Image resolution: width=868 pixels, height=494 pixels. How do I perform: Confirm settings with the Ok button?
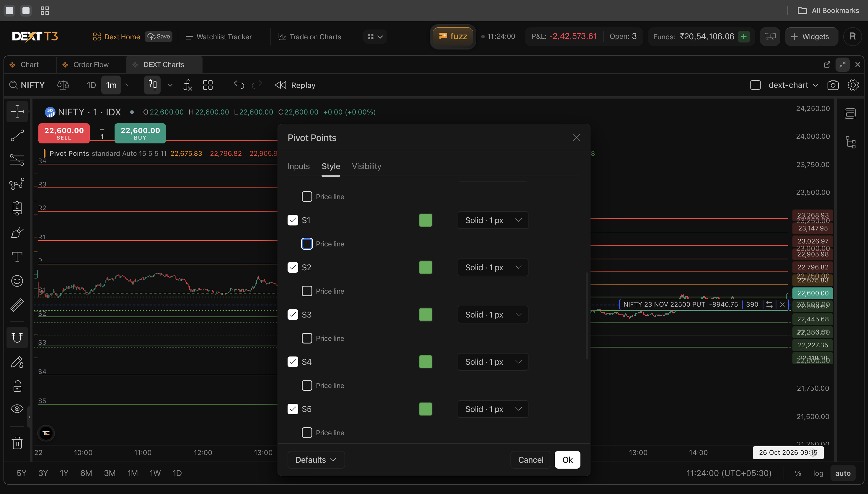pyautogui.click(x=567, y=460)
